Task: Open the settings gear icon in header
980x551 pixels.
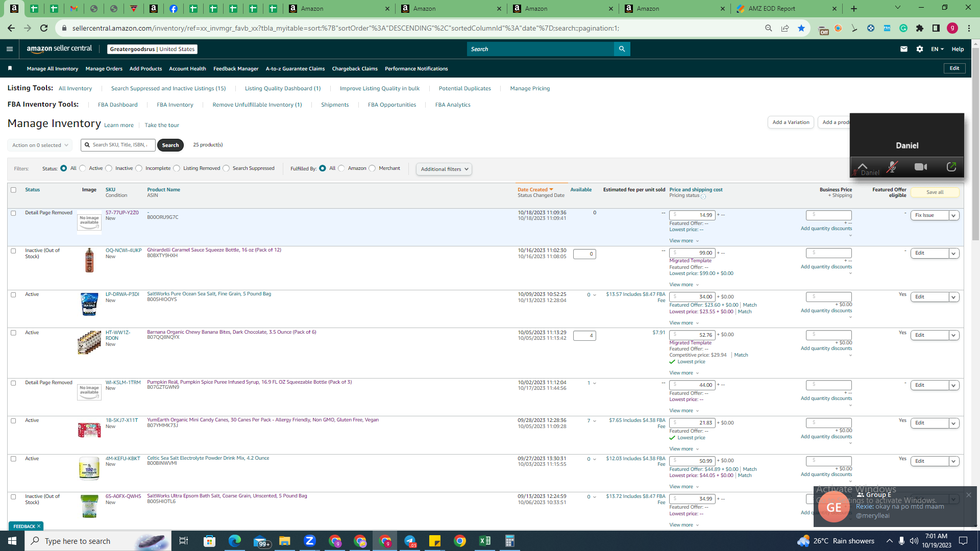Action: (x=919, y=49)
